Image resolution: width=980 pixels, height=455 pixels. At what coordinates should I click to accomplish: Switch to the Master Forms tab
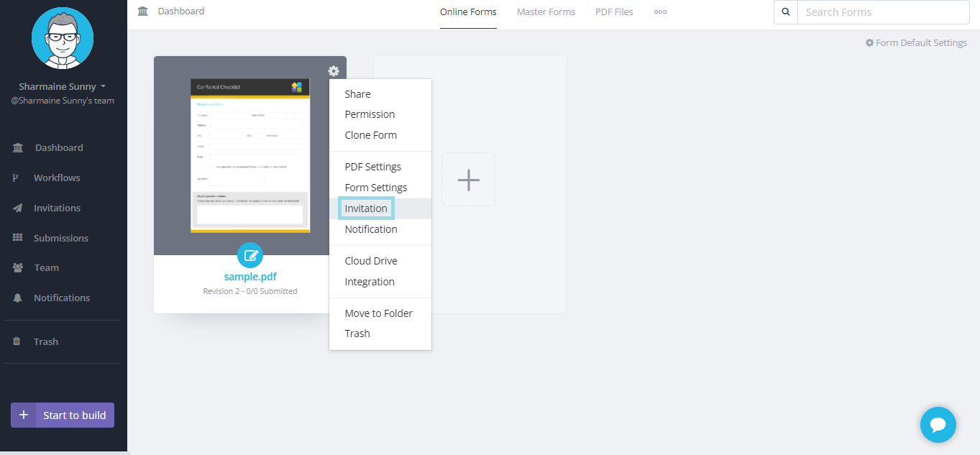(546, 12)
